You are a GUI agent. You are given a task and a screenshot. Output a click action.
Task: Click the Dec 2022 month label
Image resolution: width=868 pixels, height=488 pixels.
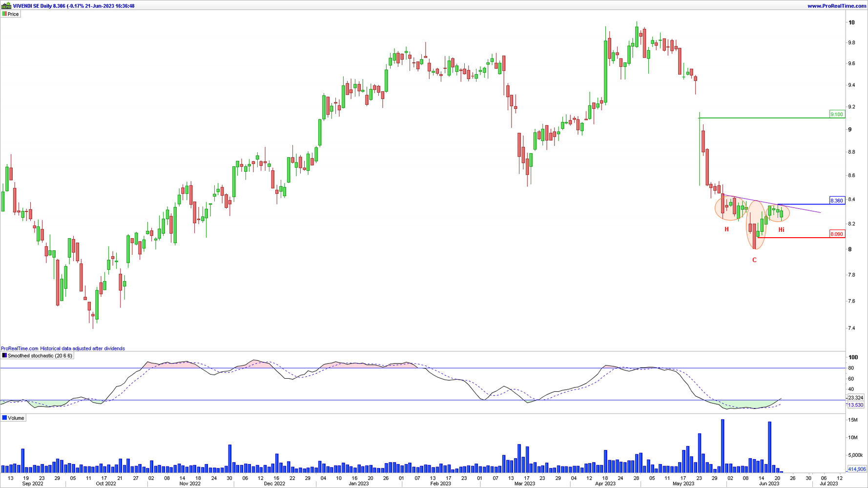pyautogui.click(x=274, y=484)
